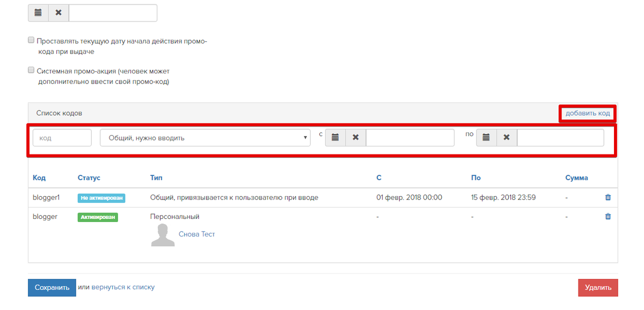The width and height of the screenshot is (644, 310).
Task: Toggle 'Системная промо-акция' checkbox
Action: (31, 70)
